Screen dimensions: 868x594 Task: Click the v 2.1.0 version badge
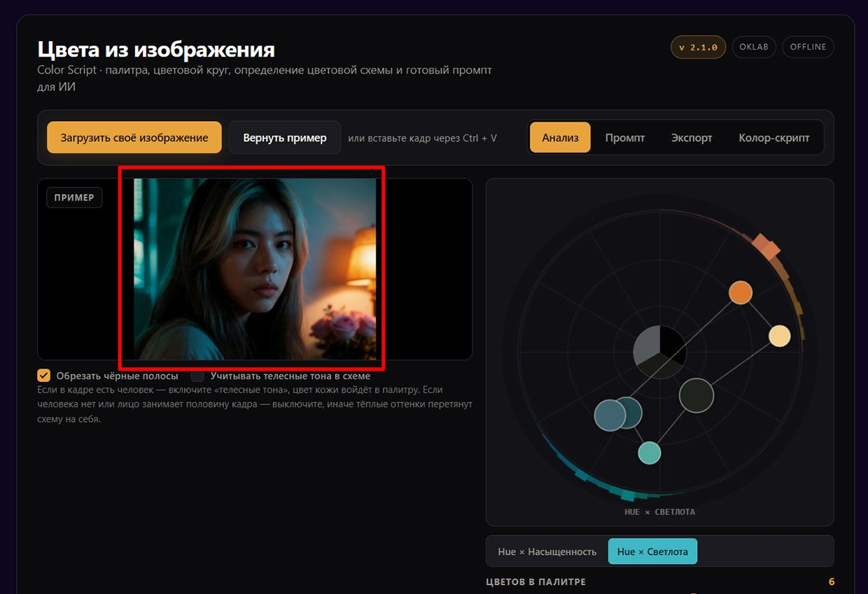coord(698,47)
